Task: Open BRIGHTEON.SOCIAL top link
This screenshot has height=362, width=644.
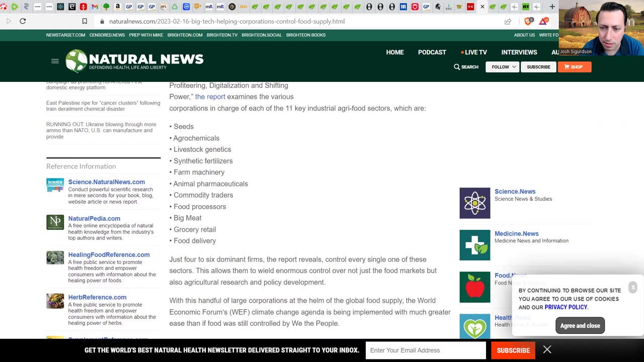Action: [x=262, y=35]
